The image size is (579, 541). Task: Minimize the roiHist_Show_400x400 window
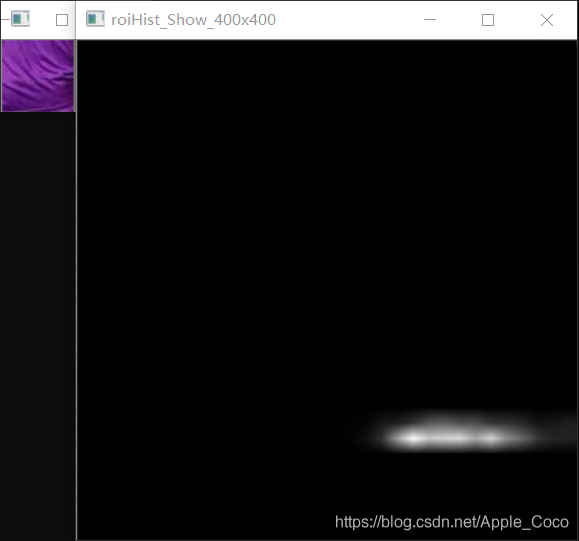[430, 20]
